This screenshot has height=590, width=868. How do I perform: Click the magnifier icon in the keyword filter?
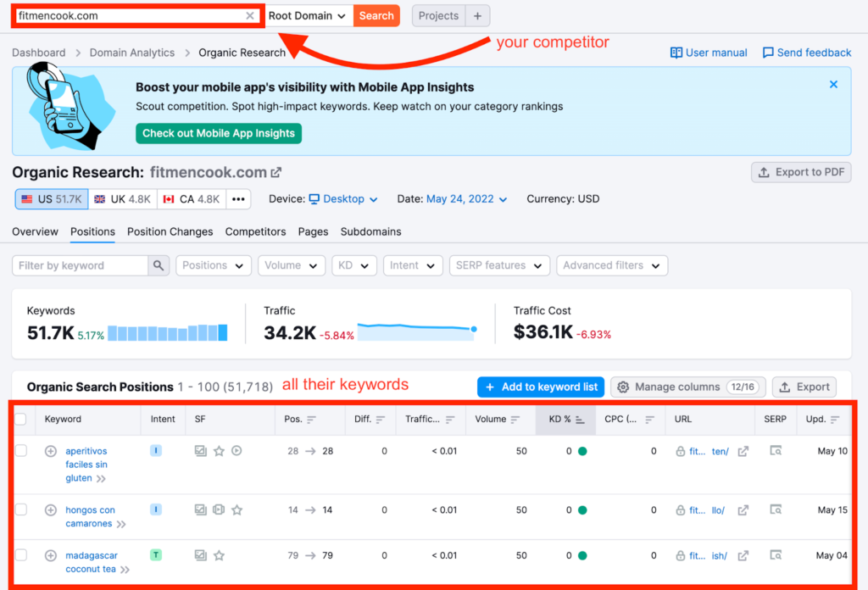[159, 265]
